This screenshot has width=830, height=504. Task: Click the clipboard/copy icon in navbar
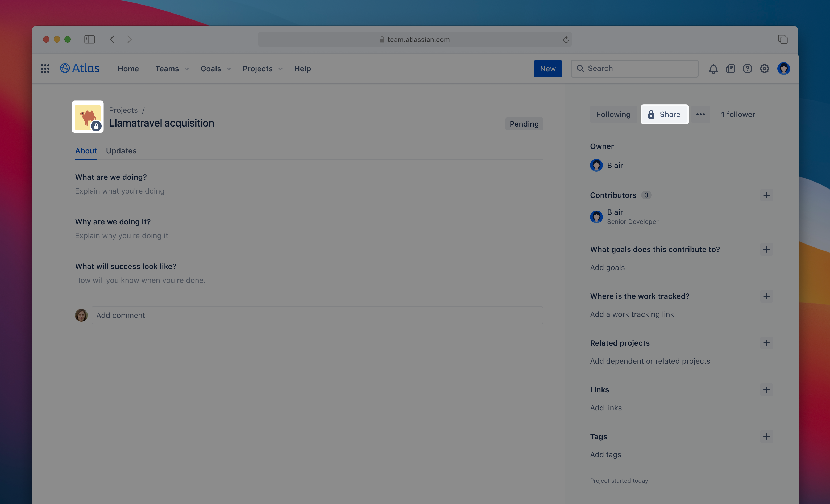tap(731, 68)
